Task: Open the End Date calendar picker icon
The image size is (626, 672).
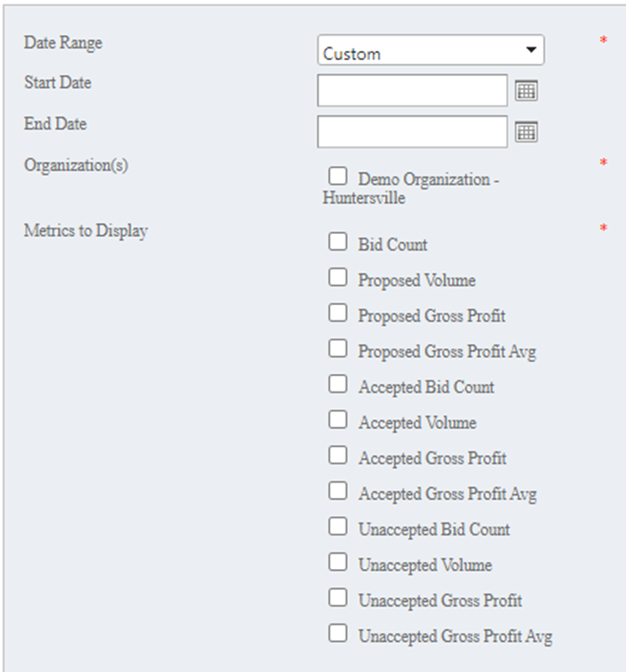Action: click(x=527, y=132)
